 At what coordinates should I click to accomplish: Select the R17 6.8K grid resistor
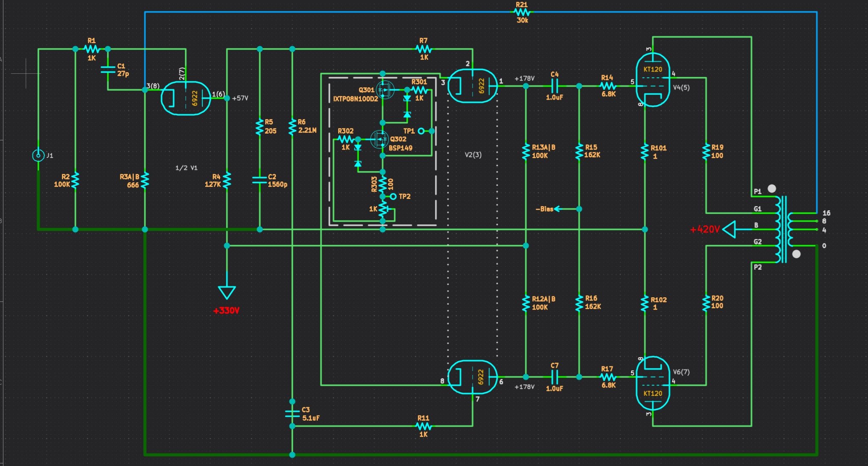tap(608, 377)
